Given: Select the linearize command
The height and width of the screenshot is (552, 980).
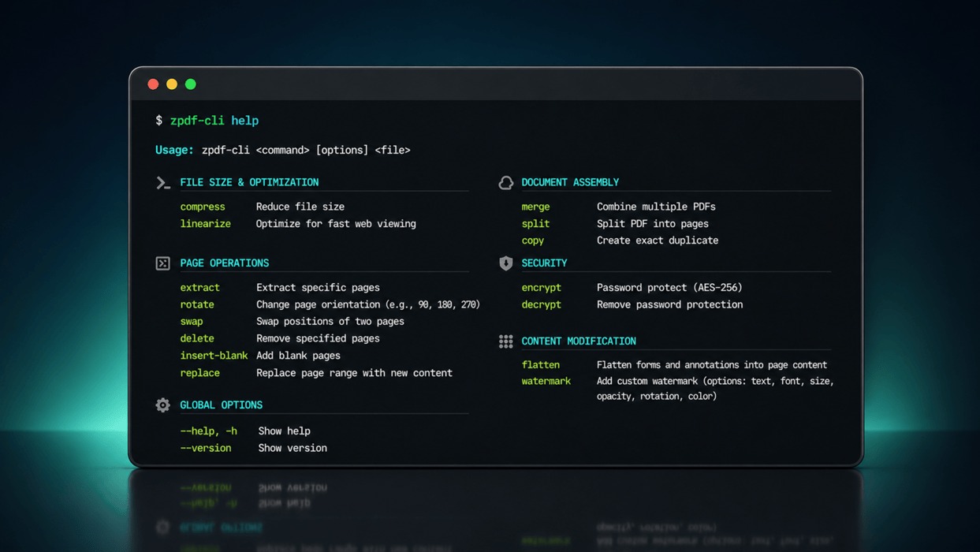Looking at the screenshot, I should point(206,224).
